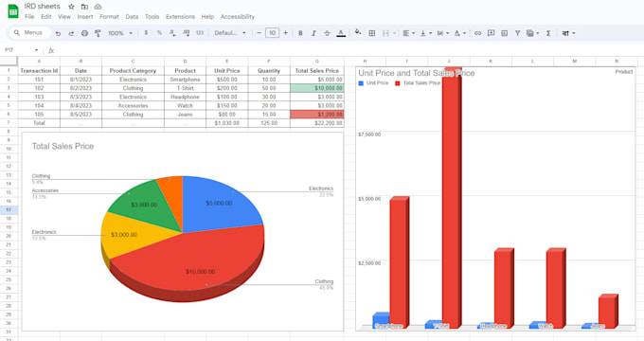
Task: Redo the last action
Action: 71,33
